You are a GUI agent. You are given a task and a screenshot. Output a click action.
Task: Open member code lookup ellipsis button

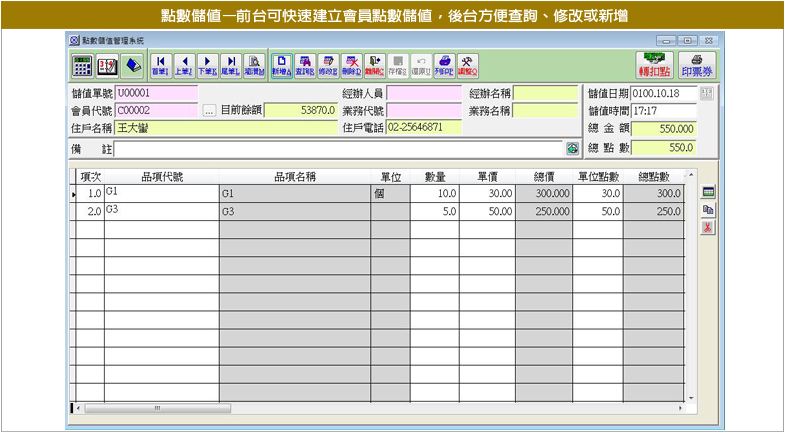pos(209,111)
